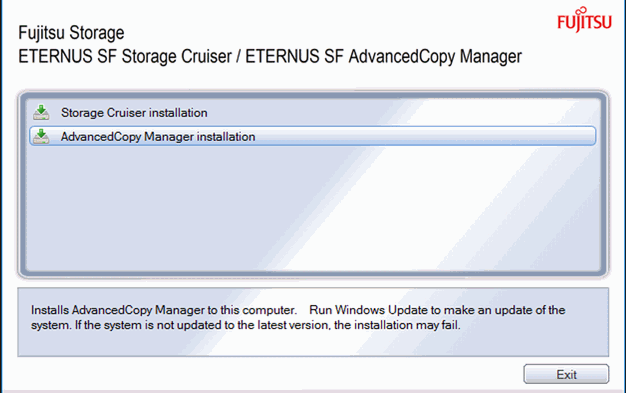This screenshot has height=393, width=626.
Task: Click the AdvancedCopy Manager installation download icon
Action: (x=41, y=136)
